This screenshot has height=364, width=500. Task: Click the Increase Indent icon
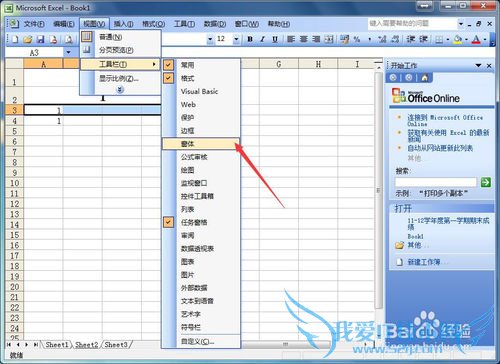(423, 39)
